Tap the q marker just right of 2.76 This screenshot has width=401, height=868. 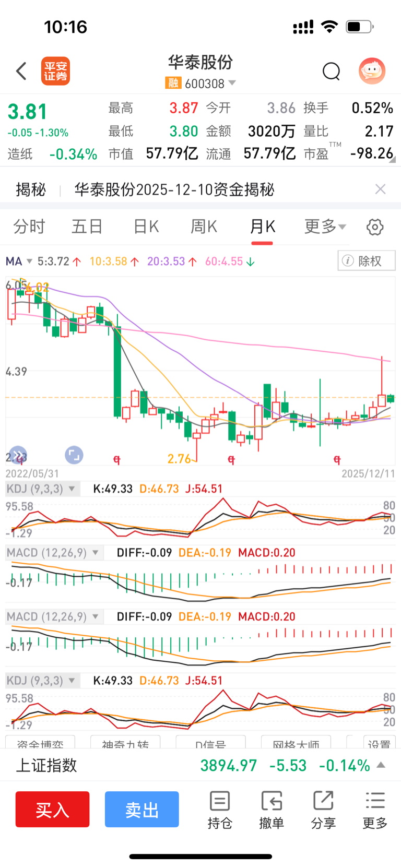coord(231,460)
